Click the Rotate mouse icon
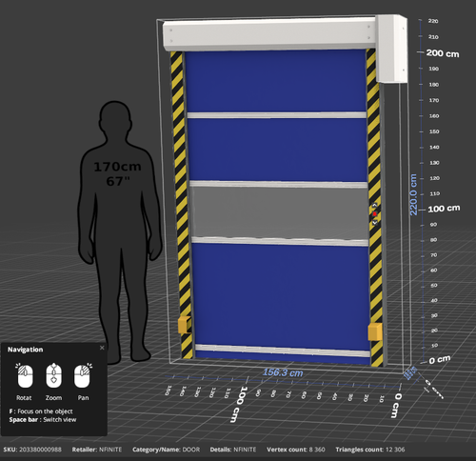The height and width of the screenshot is (461, 476). click(x=25, y=376)
